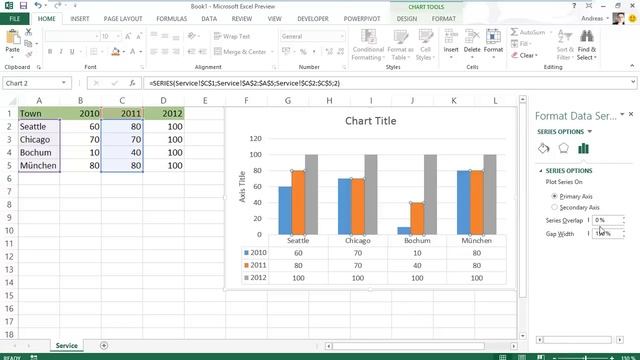Click the Save icon in quick access toolbar
640x360 pixels.
coord(23,6)
